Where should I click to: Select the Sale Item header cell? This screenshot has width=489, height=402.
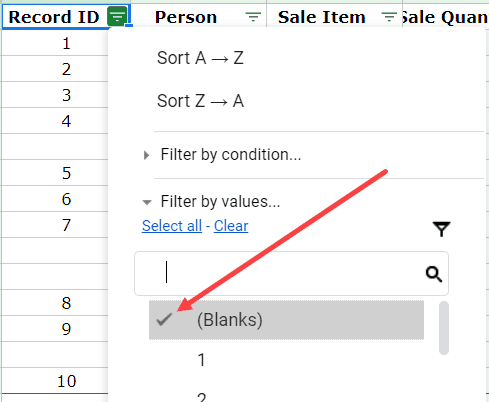[x=334, y=16]
